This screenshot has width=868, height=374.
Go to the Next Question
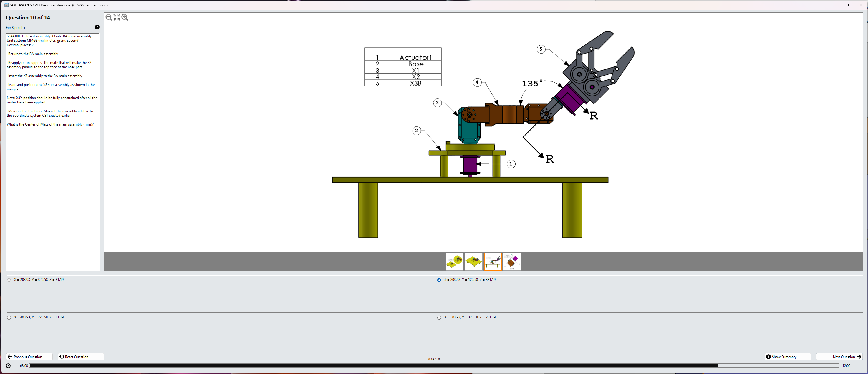[x=839, y=356]
